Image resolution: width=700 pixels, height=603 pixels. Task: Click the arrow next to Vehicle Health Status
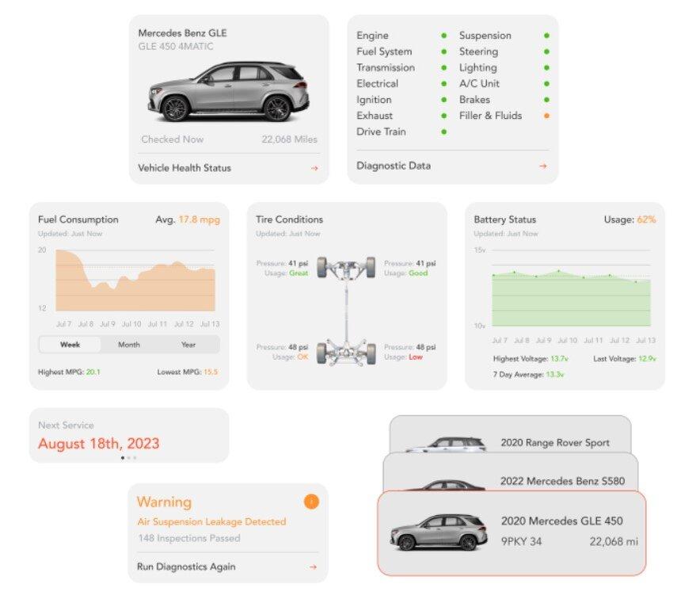tap(314, 168)
